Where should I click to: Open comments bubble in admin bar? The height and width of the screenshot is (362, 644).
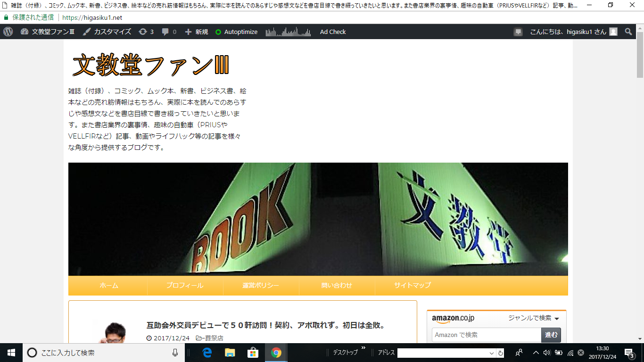pyautogui.click(x=169, y=32)
